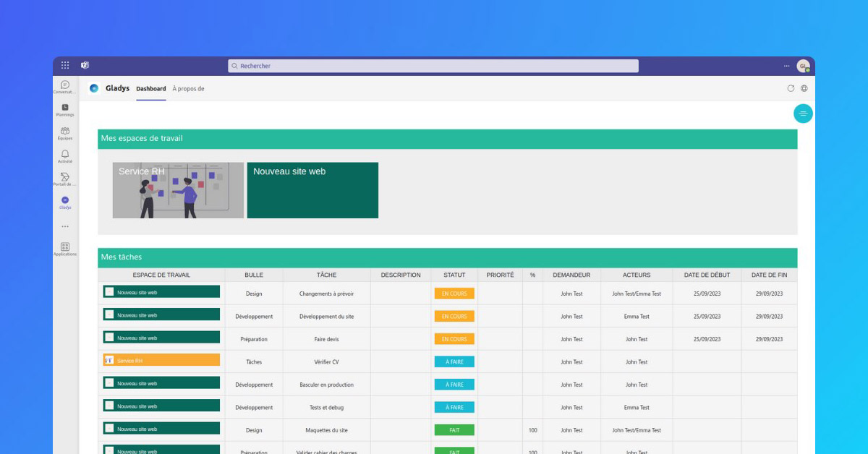Image resolution: width=868 pixels, height=454 pixels.
Task: Select task Basculer en production
Action: click(x=326, y=385)
